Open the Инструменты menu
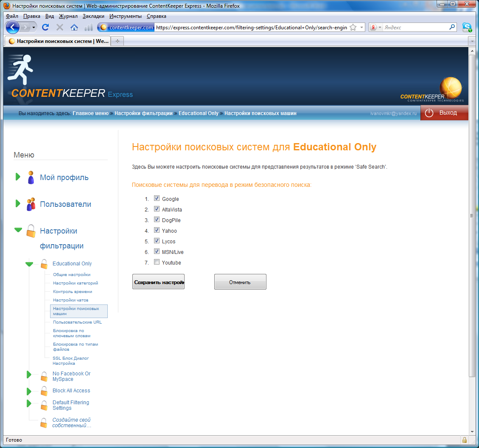Viewport: 479px width, 448px height. (126, 16)
